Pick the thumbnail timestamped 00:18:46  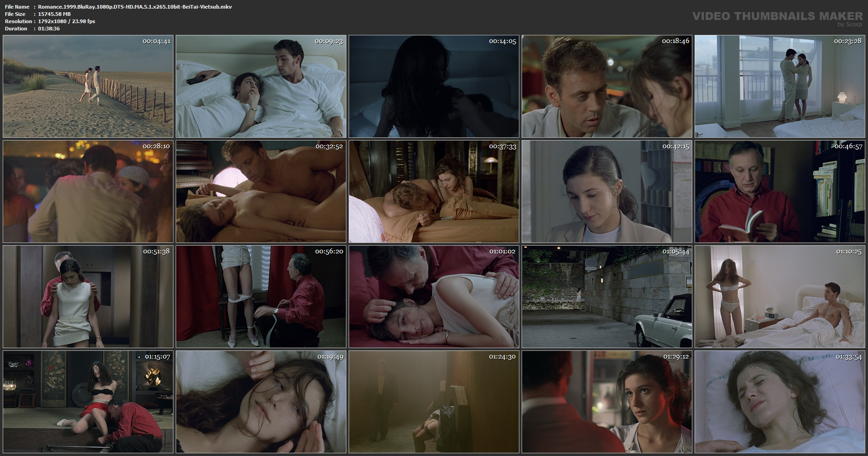[607, 86]
